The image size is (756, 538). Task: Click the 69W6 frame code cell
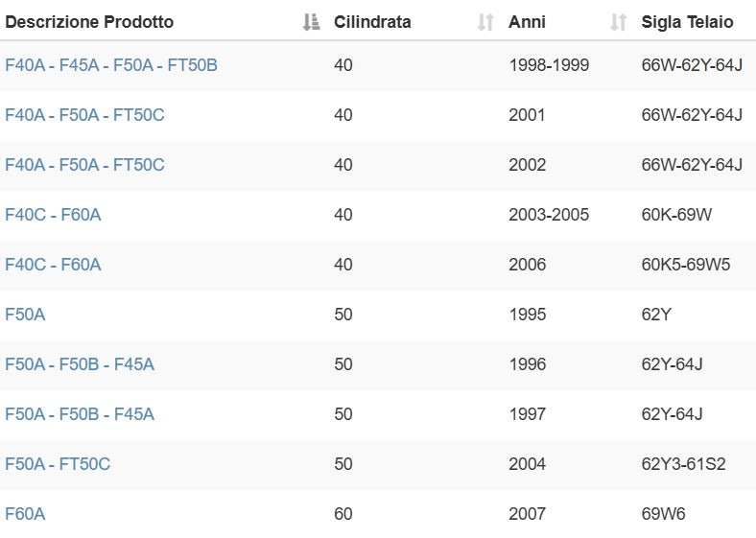click(x=664, y=514)
